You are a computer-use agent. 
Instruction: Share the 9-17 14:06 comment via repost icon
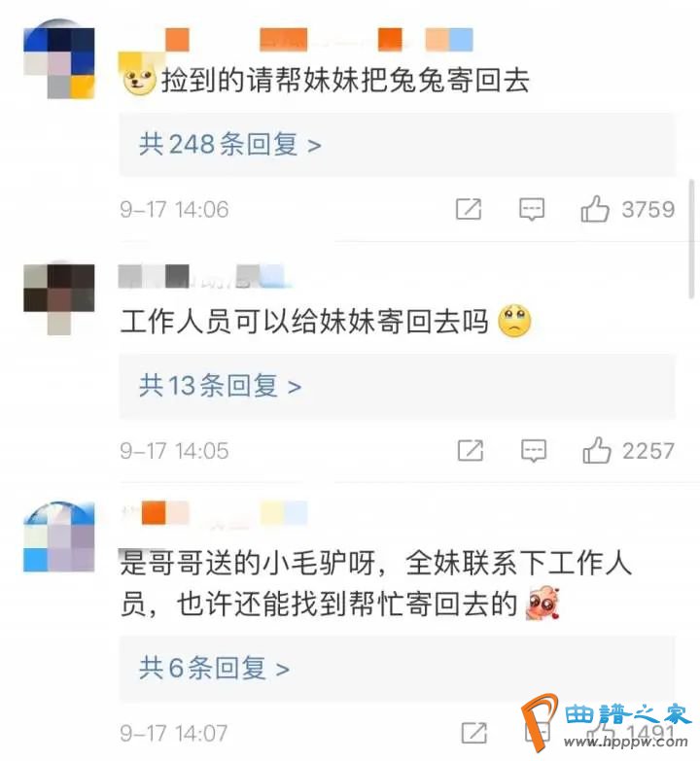click(469, 209)
